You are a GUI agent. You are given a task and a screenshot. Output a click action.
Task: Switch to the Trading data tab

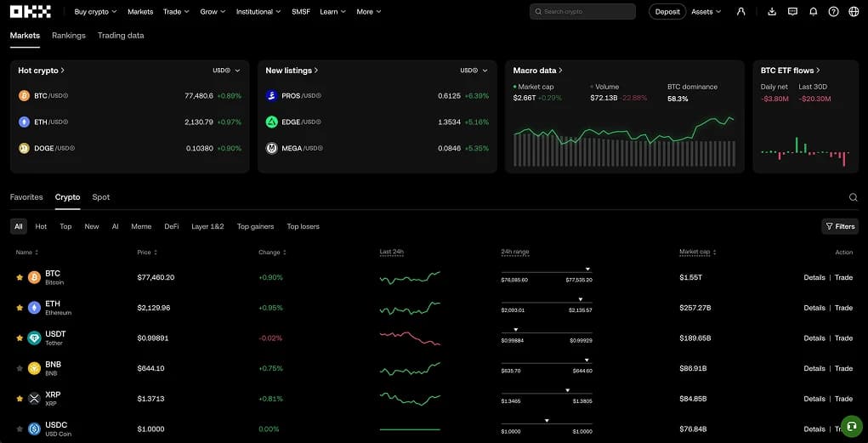(x=121, y=36)
